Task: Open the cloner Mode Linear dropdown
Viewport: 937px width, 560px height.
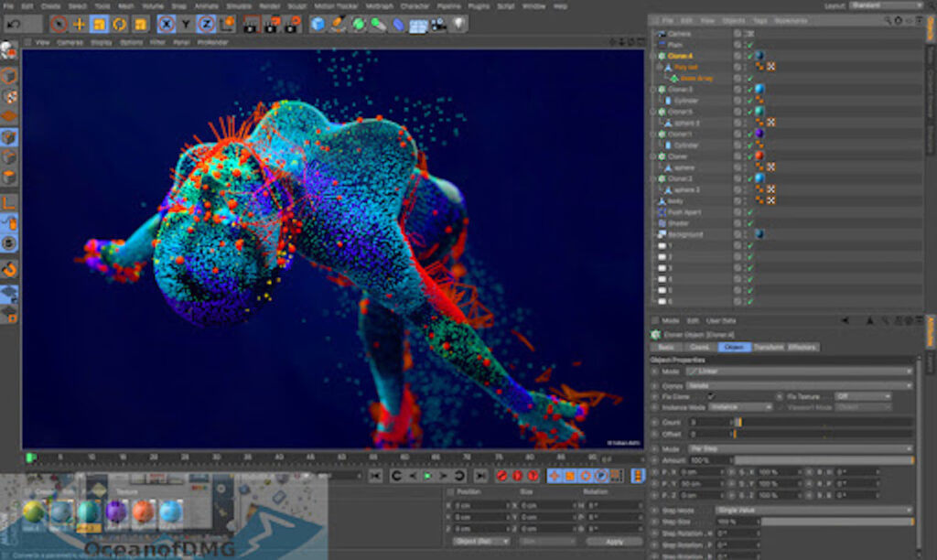Action: coord(799,372)
